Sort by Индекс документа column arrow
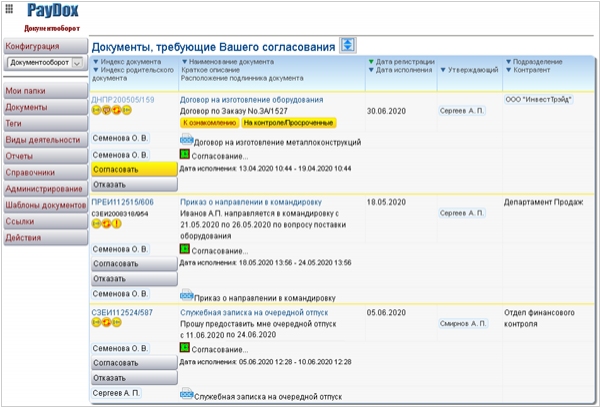Image resolution: width=600 pixels, height=407 pixels. coord(96,62)
